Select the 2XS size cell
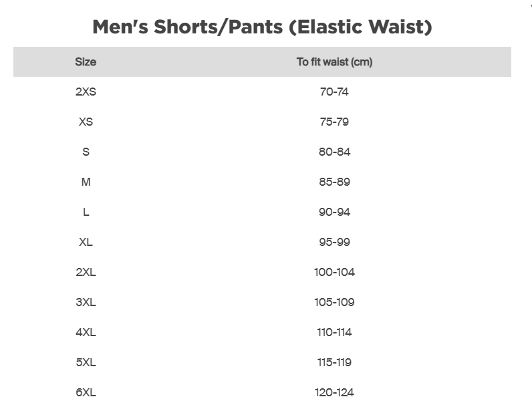 point(86,92)
